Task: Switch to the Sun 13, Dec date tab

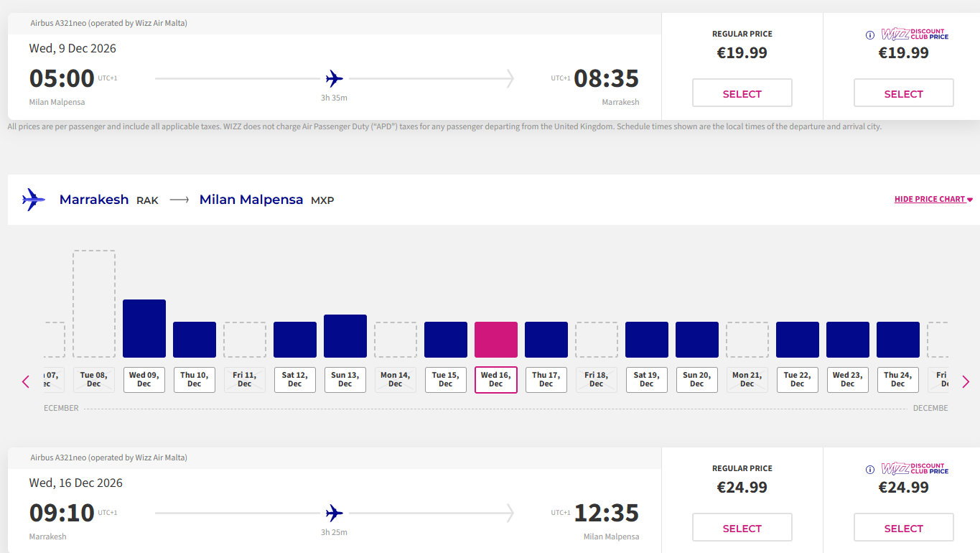Action: pos(345,380)
